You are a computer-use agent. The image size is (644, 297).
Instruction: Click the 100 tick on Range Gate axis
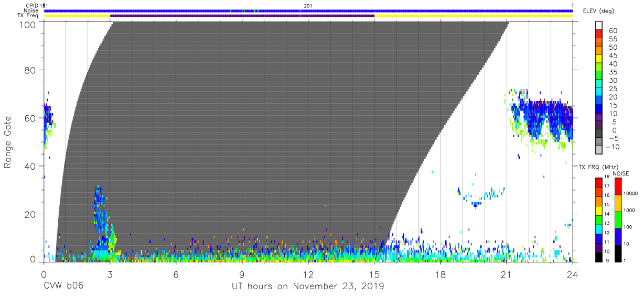(x=27, y=25)
